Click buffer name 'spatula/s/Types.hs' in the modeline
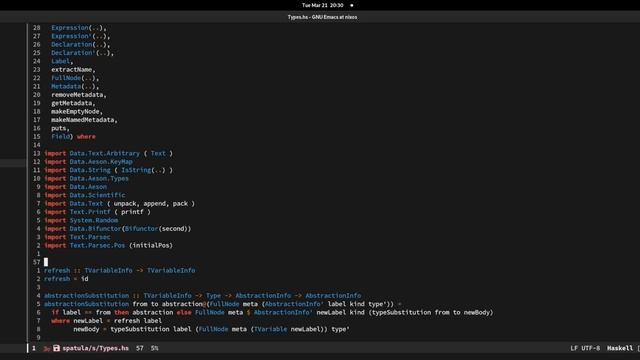Screen dimensions: 640x360 tap(96, 348)
